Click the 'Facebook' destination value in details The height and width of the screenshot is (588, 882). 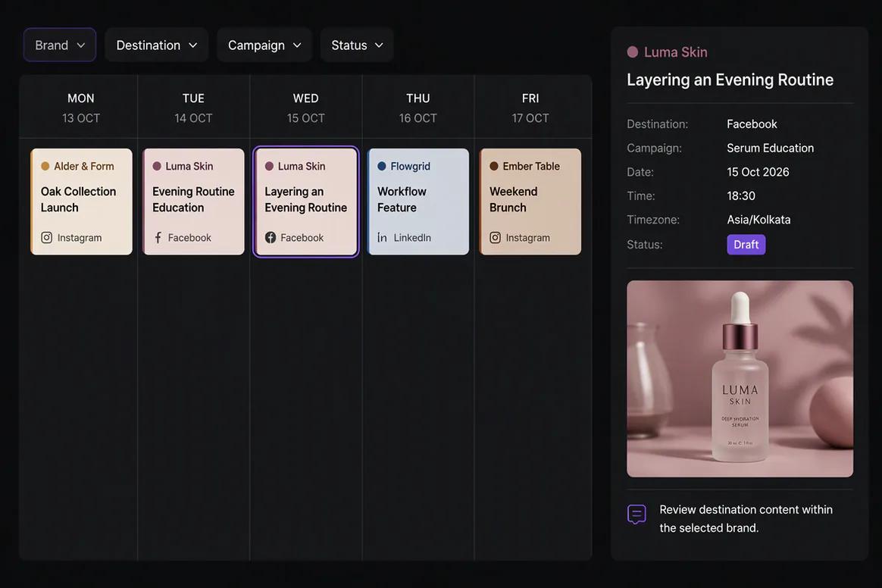[752, 124]
